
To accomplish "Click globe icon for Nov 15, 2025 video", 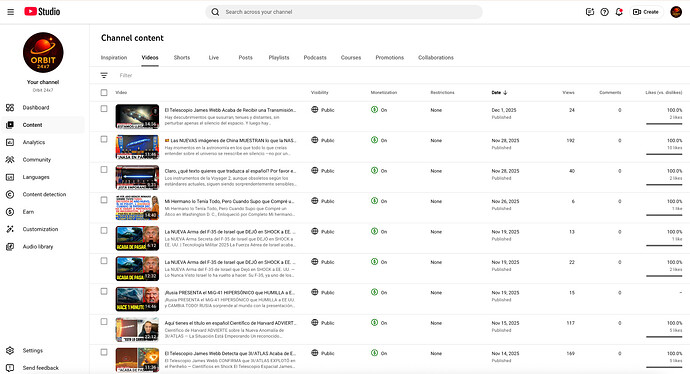I will (315, 323).
